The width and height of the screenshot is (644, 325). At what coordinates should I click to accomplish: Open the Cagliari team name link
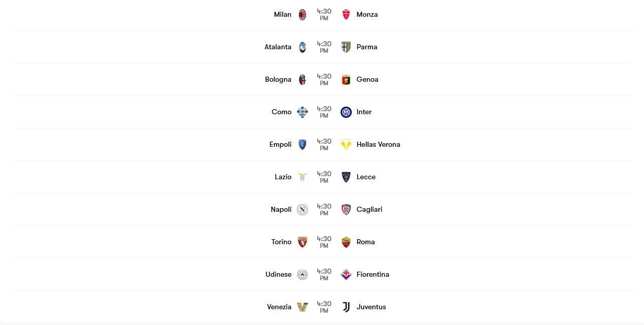point(370,209)
